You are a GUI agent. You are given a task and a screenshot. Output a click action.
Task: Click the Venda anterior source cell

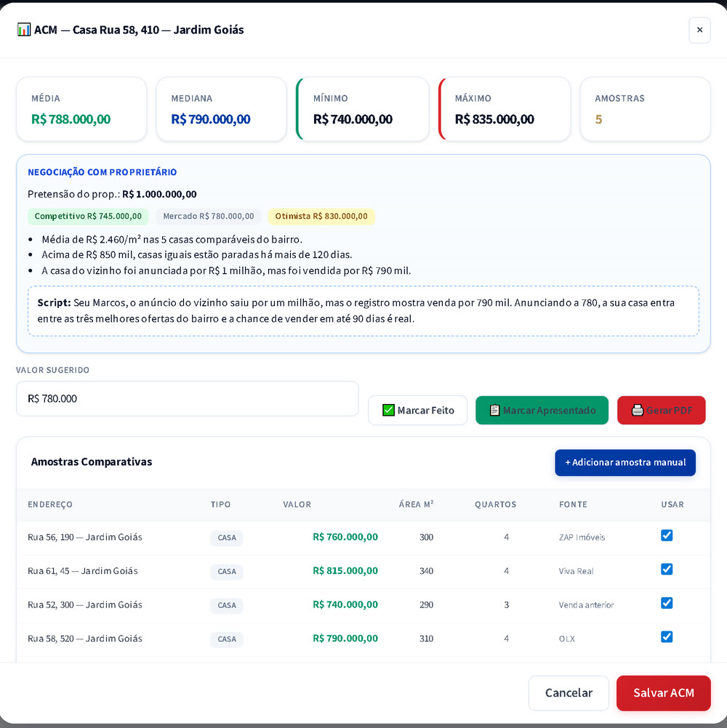tap(586, 605)
